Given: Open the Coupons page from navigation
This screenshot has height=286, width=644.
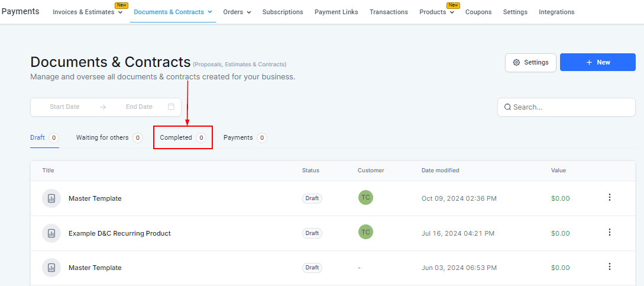Looking at the screenshot, I should (x=478, y=12).
